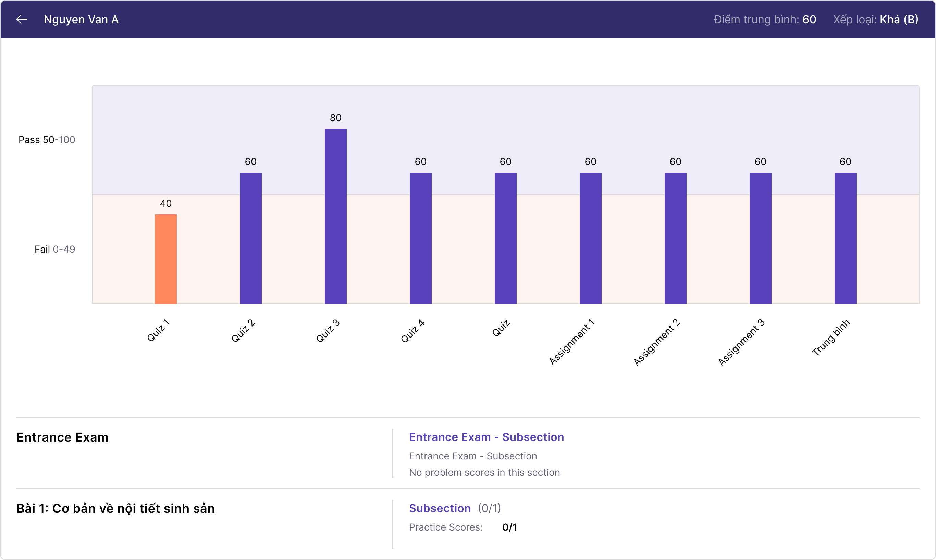
Task: Click the Fail 0-49 axis label
Action: click(x=55, y=249)
